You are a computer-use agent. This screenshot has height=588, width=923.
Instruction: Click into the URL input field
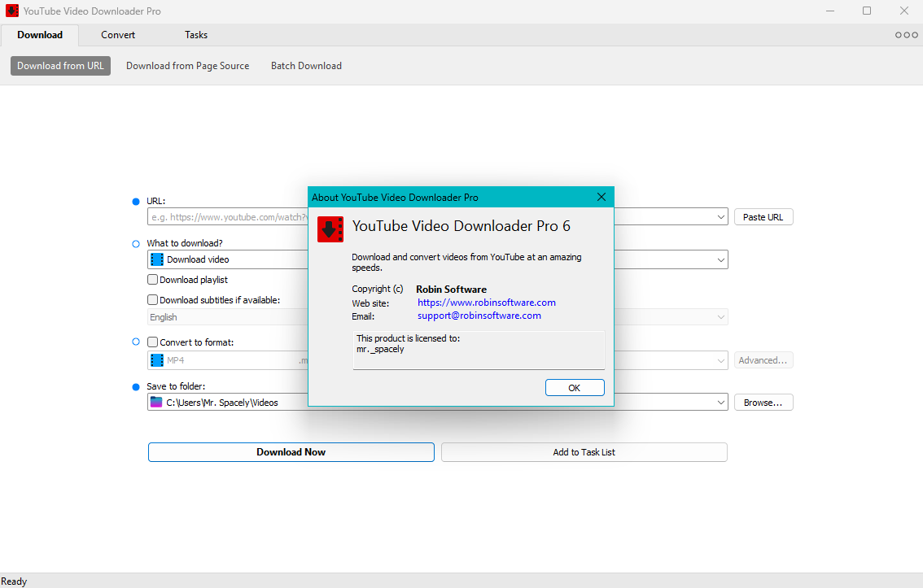(x=227, y=217)
